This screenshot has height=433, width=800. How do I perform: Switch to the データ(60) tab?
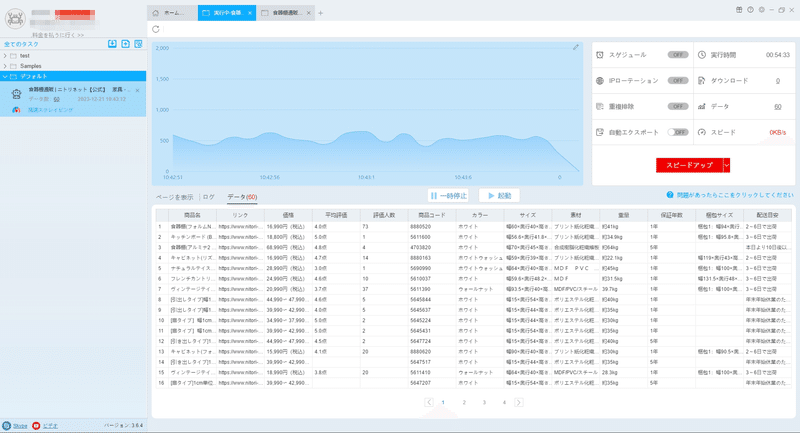click(242, 197)
